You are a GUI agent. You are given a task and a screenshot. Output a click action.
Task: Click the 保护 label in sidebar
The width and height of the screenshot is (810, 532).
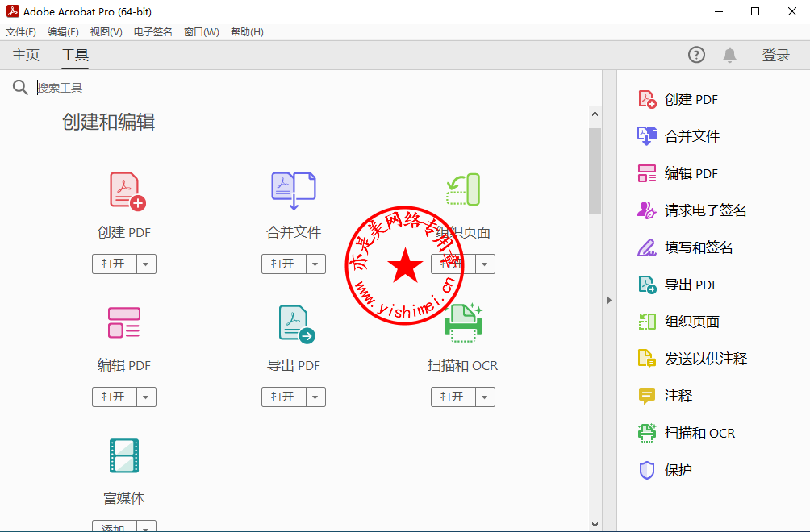tap(678, 470)
